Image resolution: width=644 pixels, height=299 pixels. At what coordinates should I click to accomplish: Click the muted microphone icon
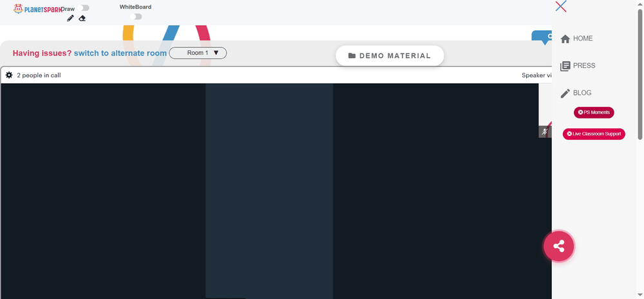545,132
